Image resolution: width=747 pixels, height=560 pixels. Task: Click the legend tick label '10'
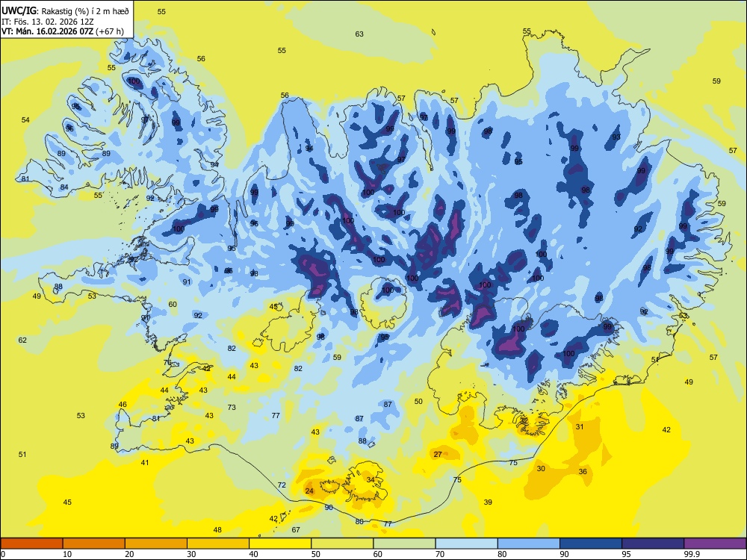(x=67, y=554)
